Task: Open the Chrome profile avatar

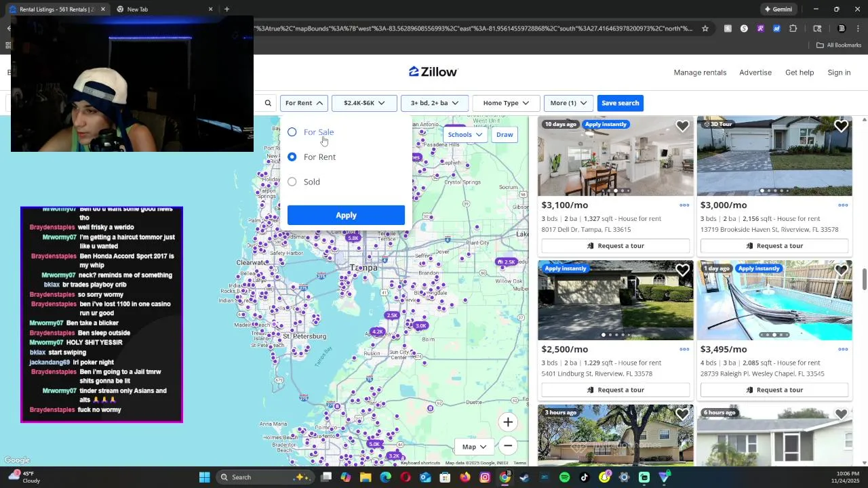Action: (x=842, y=28)
